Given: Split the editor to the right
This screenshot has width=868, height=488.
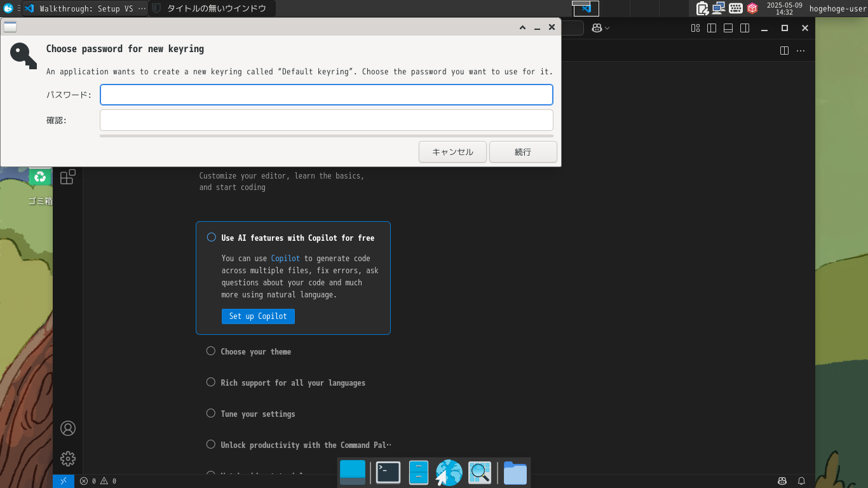Looking at the screenshot, I should 784,51.
